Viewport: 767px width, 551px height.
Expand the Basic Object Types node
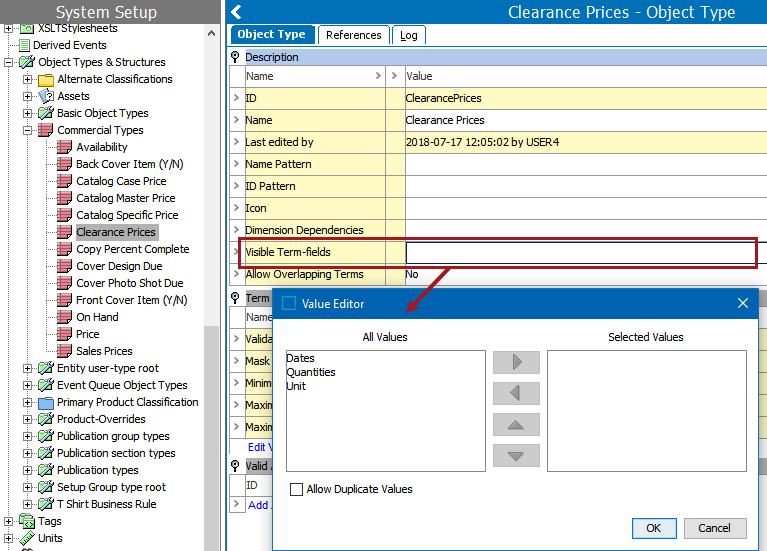[27, 114]
